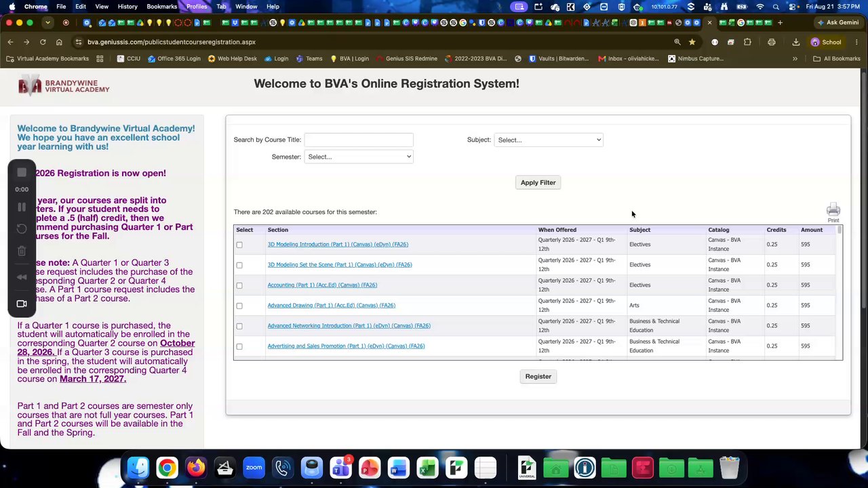Viewport: 868px width, 488px height.
Task: Launch Firefox from the dock
Action: 196,468
